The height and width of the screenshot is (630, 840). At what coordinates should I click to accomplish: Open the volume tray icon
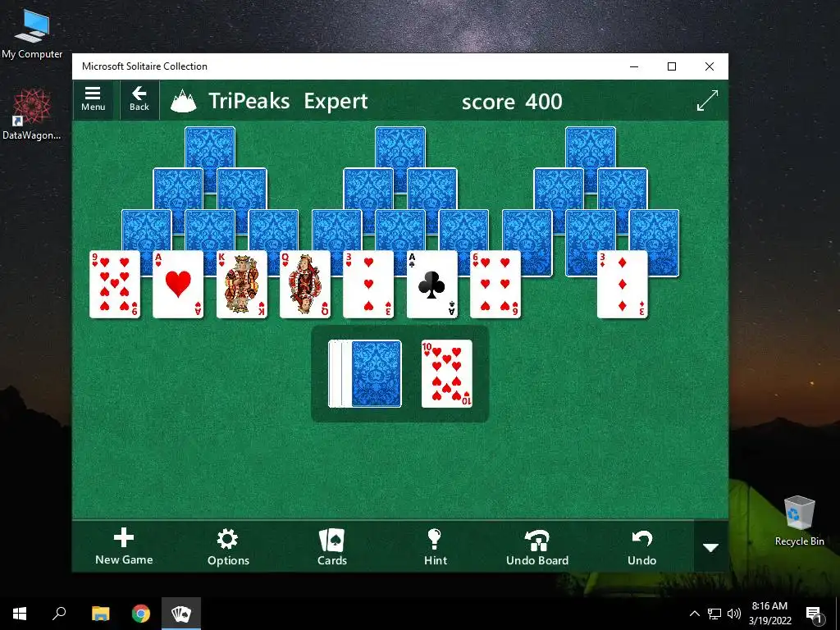(x=734, y=614)
